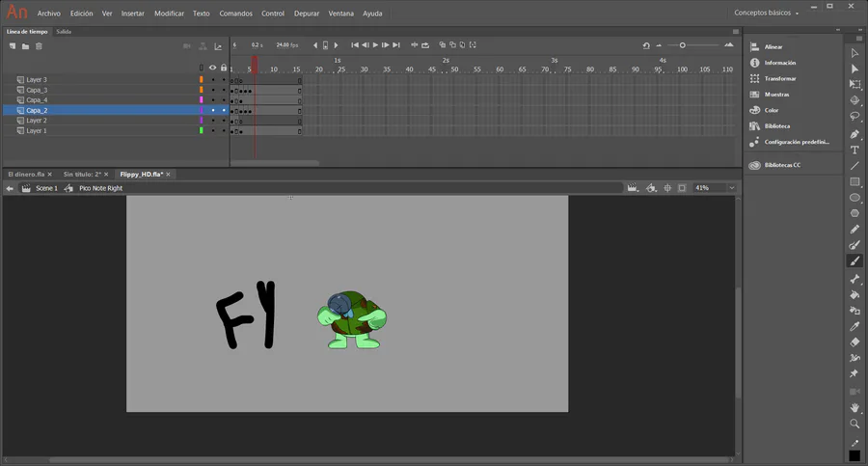Open the Modificar menu
The image size is (868, 466).
[x=169, y=14]
